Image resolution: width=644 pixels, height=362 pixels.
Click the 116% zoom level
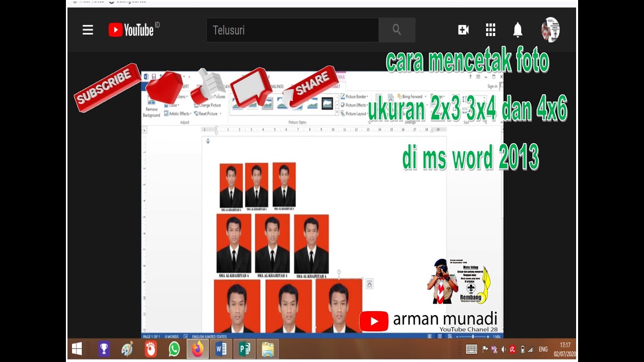point(496,336)
